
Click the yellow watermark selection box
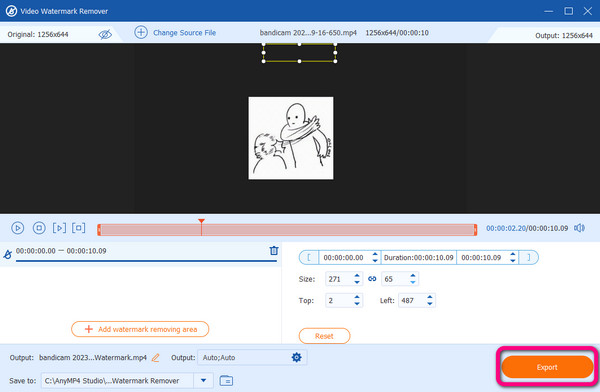(x=299, y=53)
